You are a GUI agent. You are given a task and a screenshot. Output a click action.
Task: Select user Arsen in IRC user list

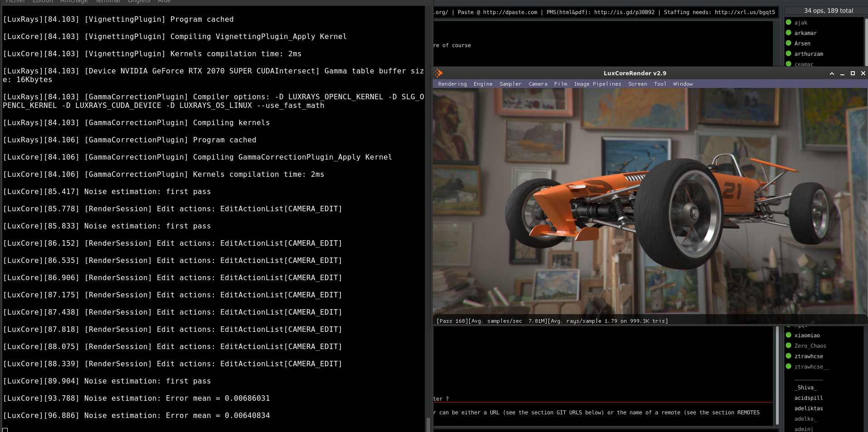pos(802,44)
